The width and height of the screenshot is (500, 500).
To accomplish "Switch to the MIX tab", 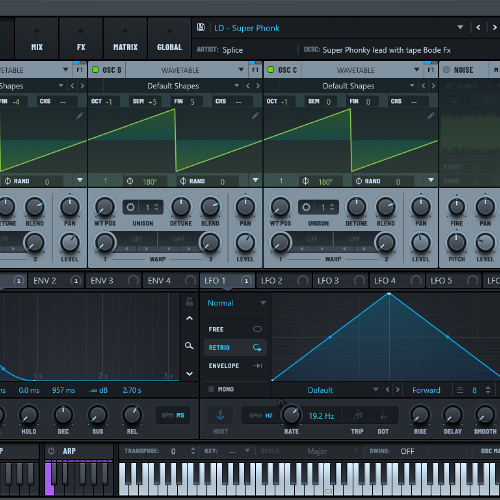I will click(37, 39).
